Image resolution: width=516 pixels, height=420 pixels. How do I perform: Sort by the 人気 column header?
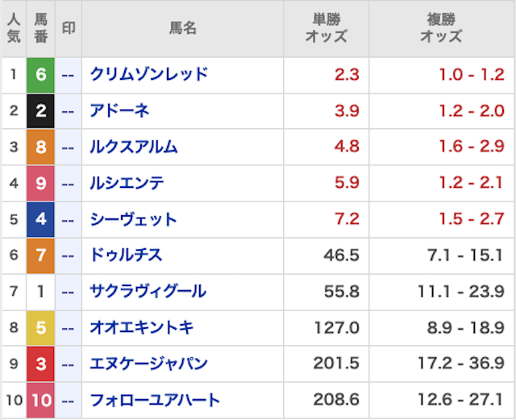[x=13, y=28]
